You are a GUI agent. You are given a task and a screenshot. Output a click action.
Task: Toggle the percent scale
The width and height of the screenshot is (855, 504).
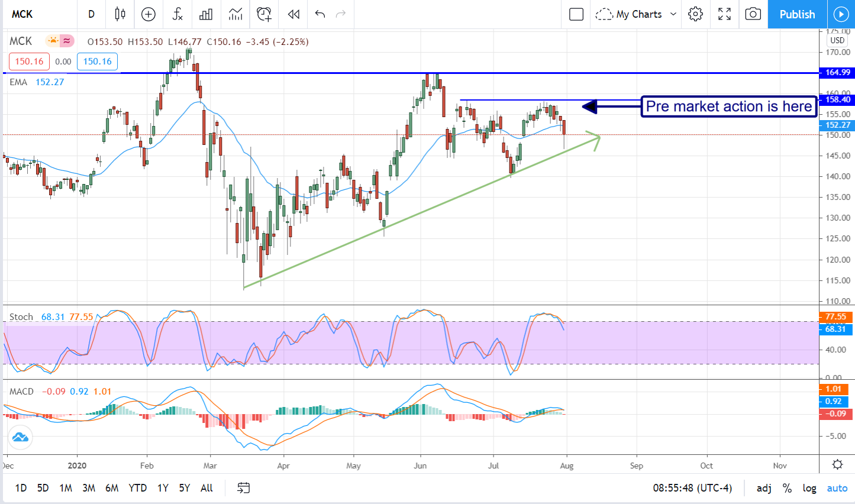click(x=787, y=488)
